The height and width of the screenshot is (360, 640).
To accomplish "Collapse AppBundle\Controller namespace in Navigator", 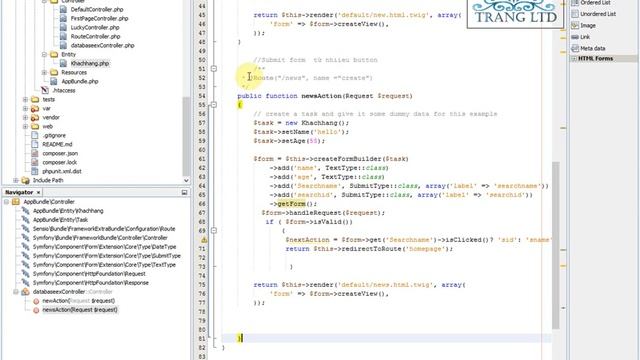I will [6, 202].
